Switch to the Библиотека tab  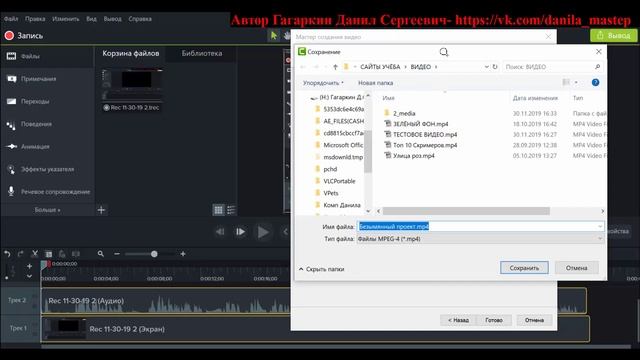coord(202,53)
